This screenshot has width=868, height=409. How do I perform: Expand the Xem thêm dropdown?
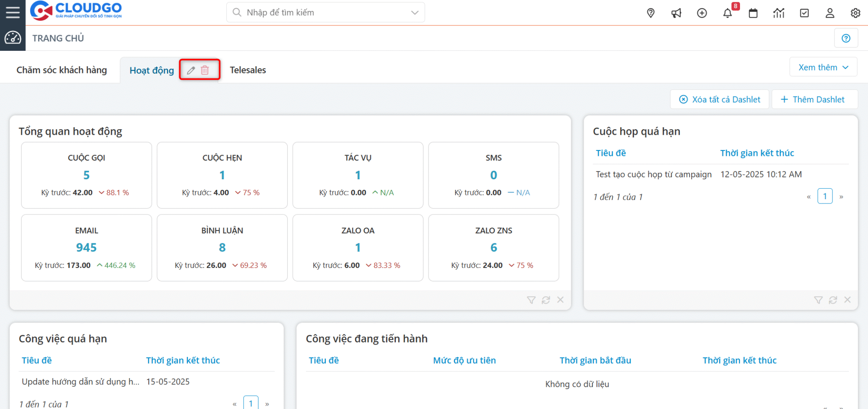tap(823, 67)
